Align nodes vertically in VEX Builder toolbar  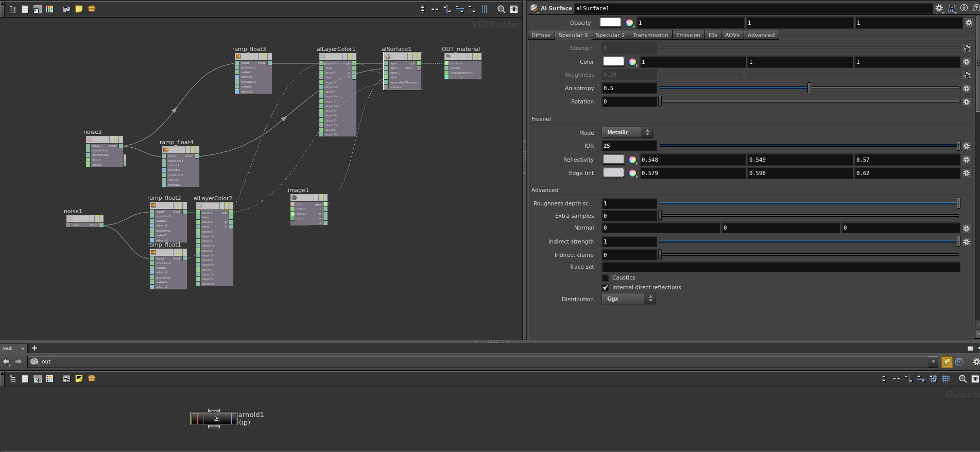pyautogui.click(x=422, y=9)
